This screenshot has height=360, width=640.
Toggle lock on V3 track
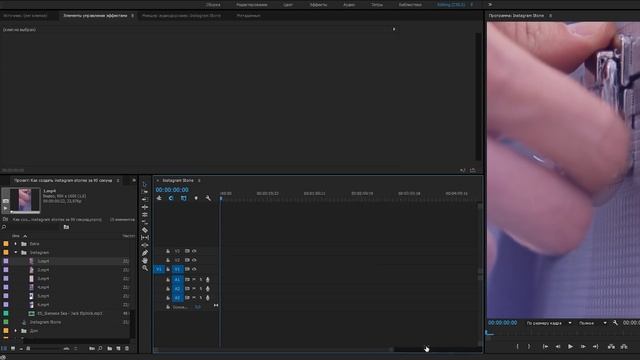[168, 251]
